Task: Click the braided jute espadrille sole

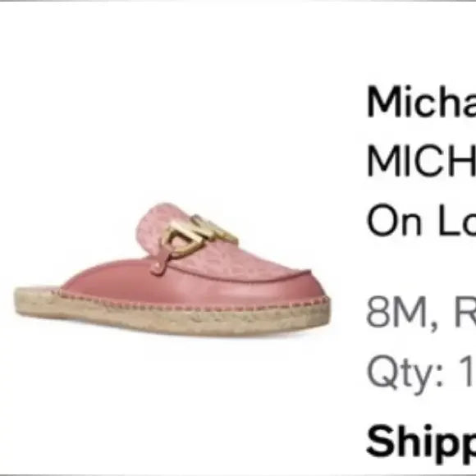Action: point(172,313)
